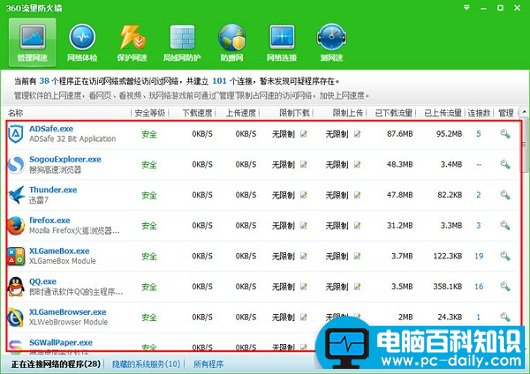This screenshot has height=374, width=530.
Task: Open the title bar dropdown menu arrow
Action: coord(466,7)
